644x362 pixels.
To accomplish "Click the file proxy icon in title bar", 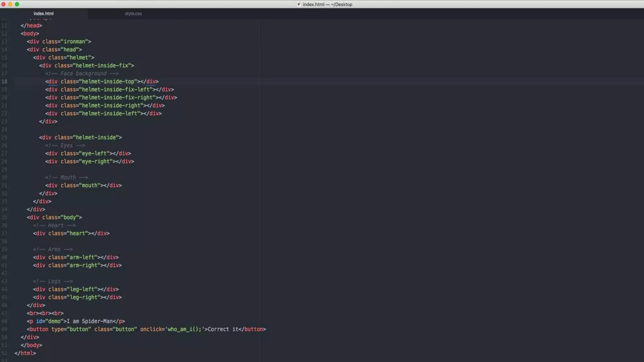I will click(x=298, y=4).
